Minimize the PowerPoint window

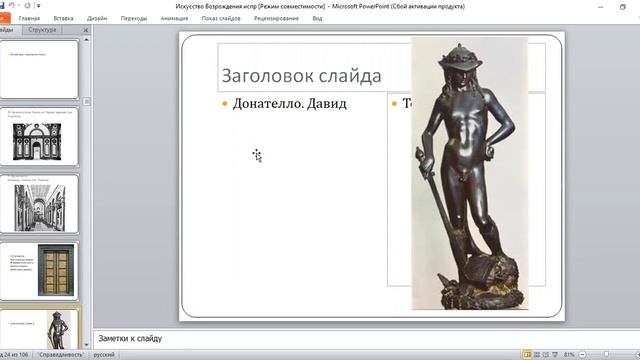pyautogui.click(x=601, y=7)
